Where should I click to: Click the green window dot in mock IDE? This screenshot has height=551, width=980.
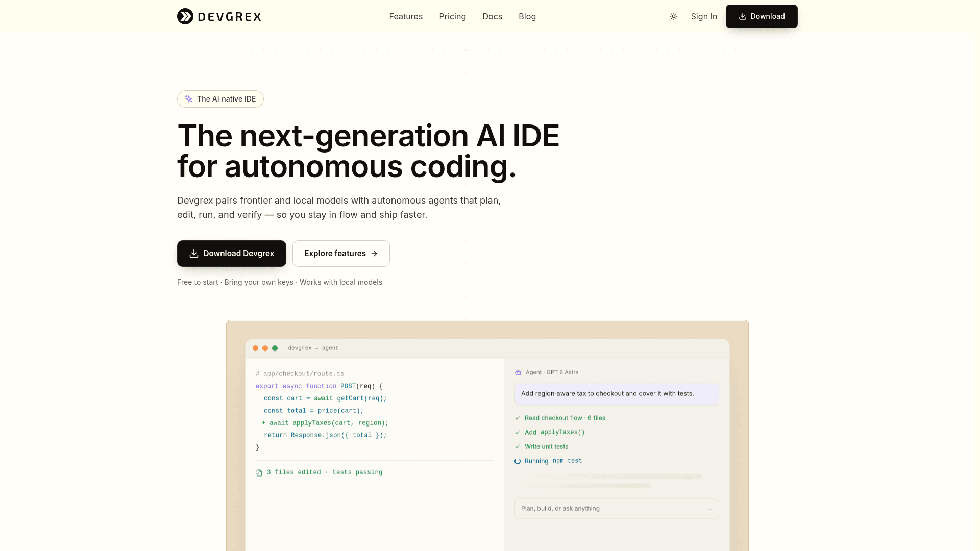point(275,348)
